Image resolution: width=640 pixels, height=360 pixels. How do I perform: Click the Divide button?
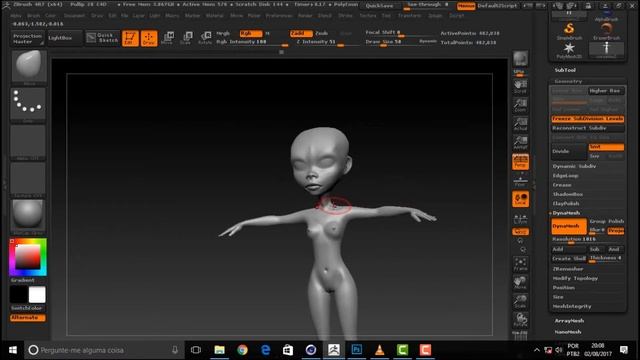[x=569, y=151]
